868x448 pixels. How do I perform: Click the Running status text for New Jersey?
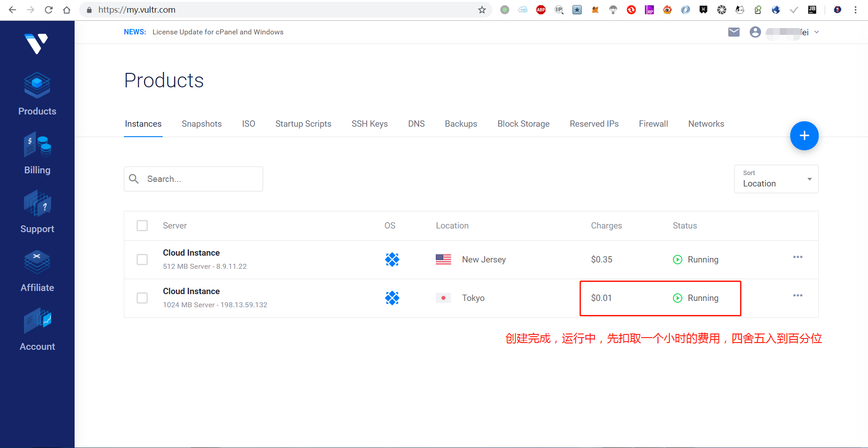pos(703,260)
